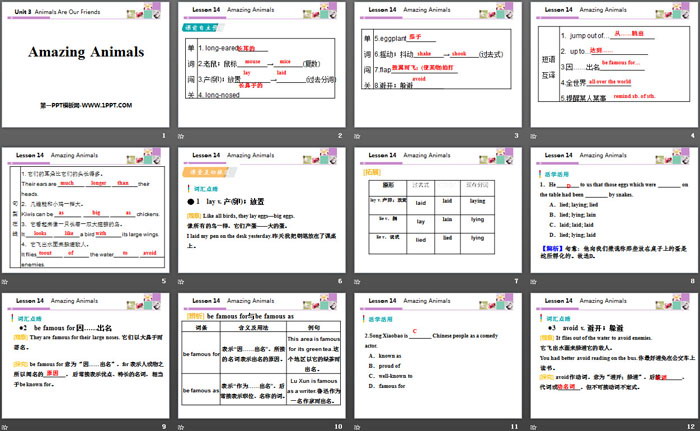Click the 'Amazing Animals' title text

point(87,51)
